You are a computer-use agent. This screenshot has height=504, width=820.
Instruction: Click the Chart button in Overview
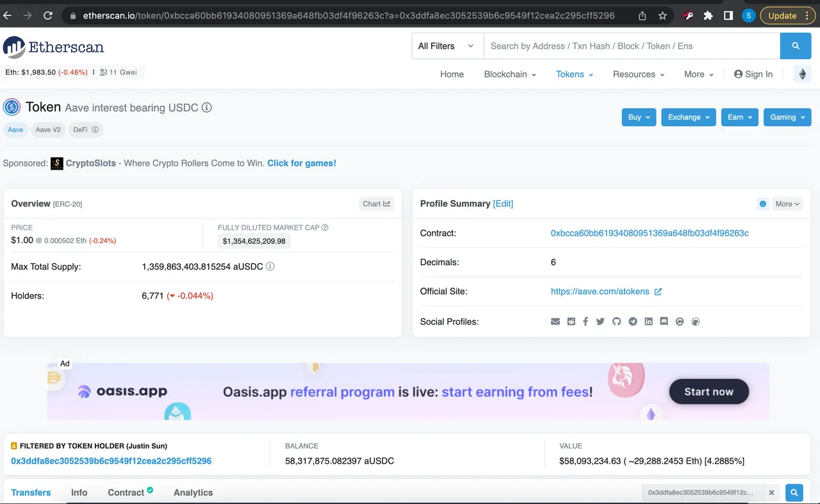point(376,204)
